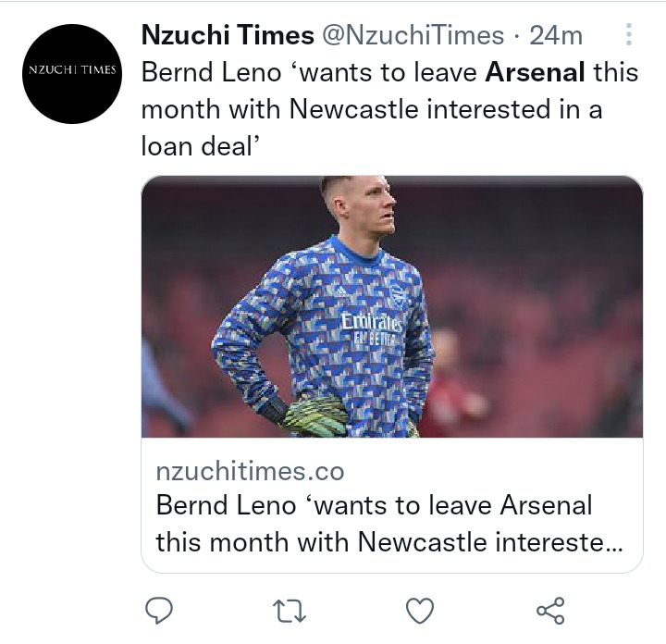Open the @NzuchiTimes handle
The width and height of the screenshot is (666, 644).
click(x=413, y=35)
